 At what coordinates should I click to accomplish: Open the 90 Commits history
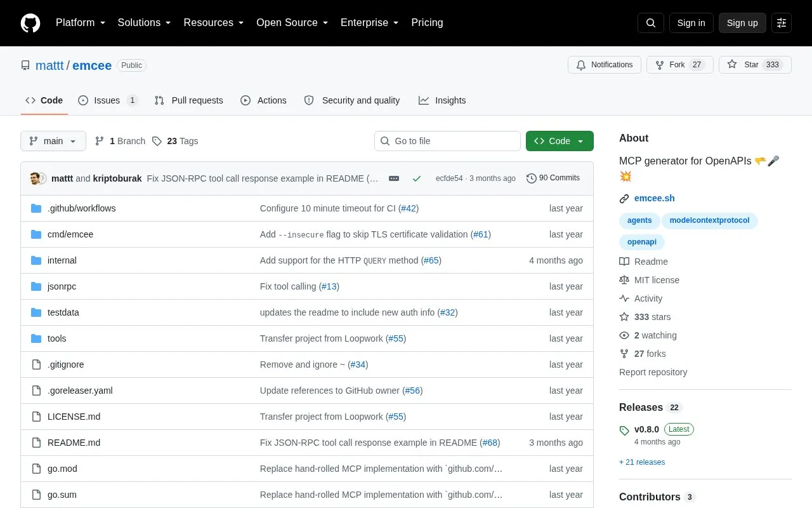tap(553, 178)
